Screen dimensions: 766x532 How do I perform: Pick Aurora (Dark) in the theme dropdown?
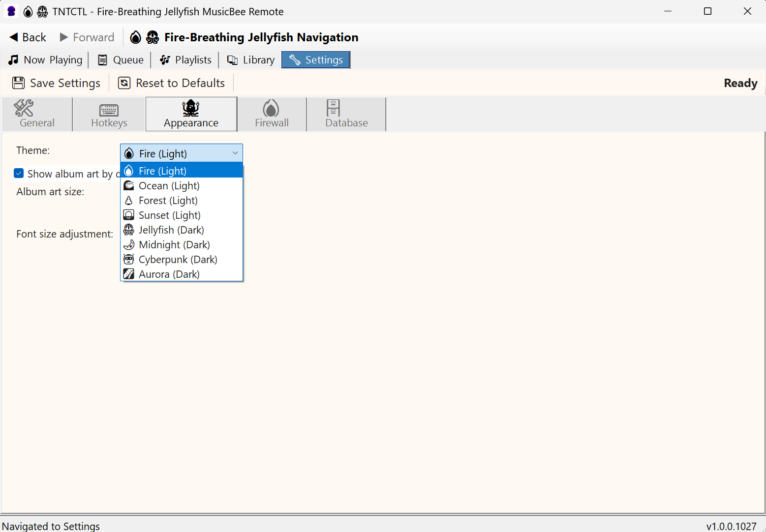point(169,274)
